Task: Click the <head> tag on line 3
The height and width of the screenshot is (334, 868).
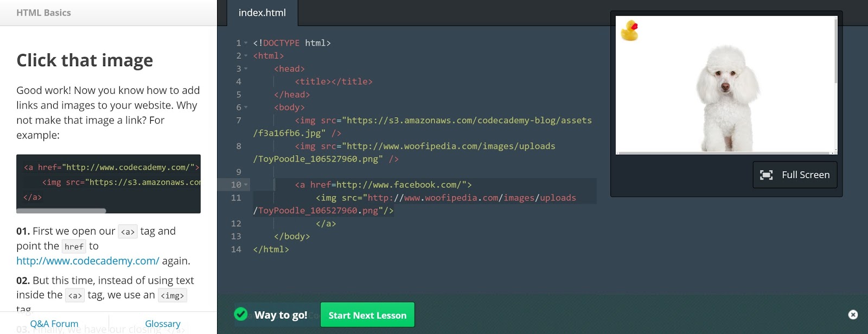Action: (x=289, y=69)
